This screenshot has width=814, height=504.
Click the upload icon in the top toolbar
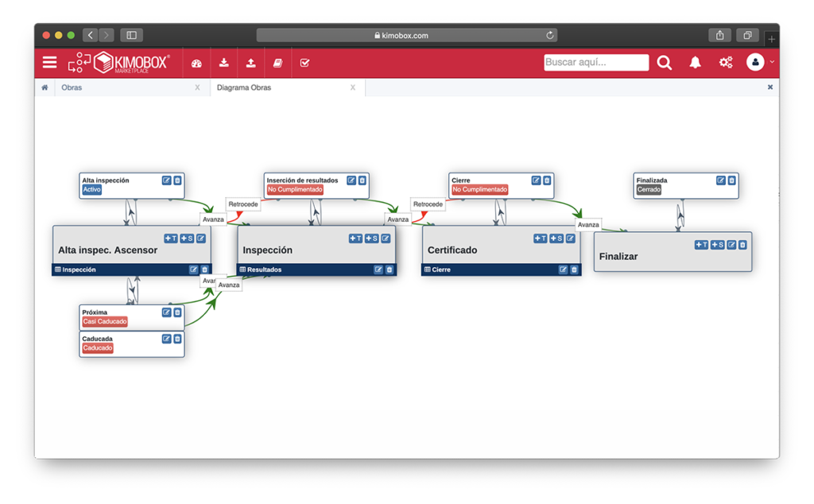tap(251, 63)
